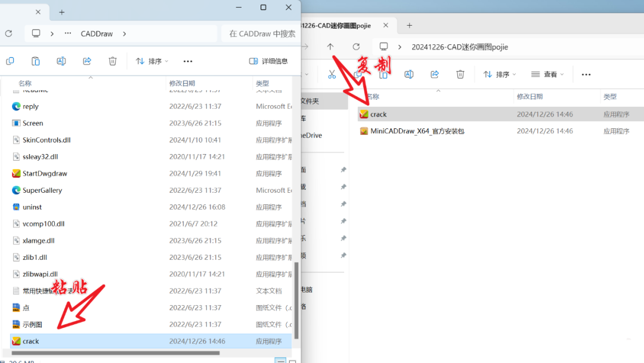The width and height of the screenshot is (644, 363).
Task: Paste into CADDraw folder using the toolbar icon
Action: (36, 61)
